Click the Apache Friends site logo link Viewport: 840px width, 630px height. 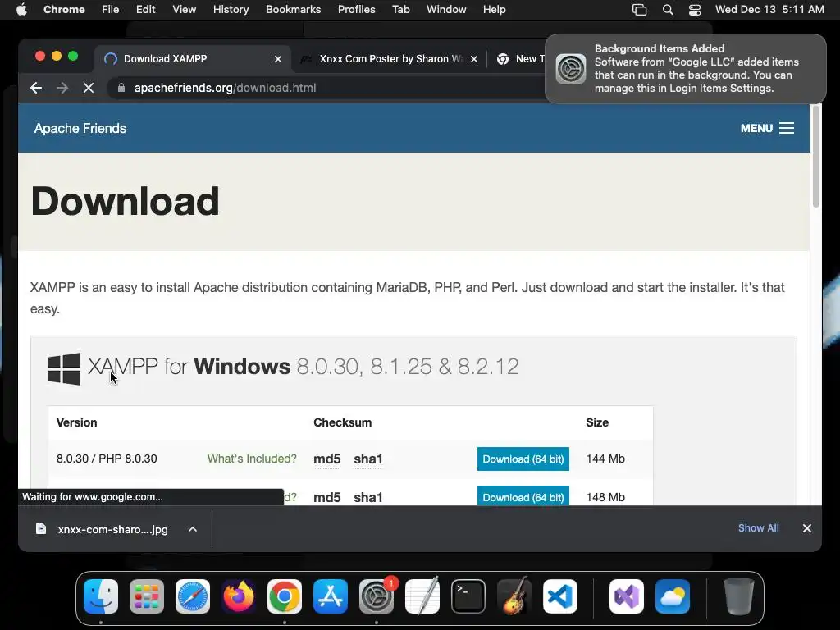80,129
